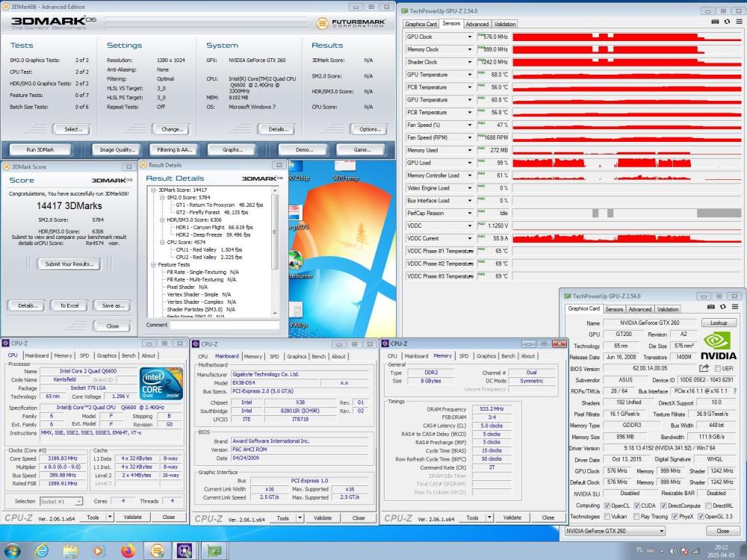747x560 pixels.
Task: Open the GPU-Z hamburger settings menu
Action: [x=740, y=21]
